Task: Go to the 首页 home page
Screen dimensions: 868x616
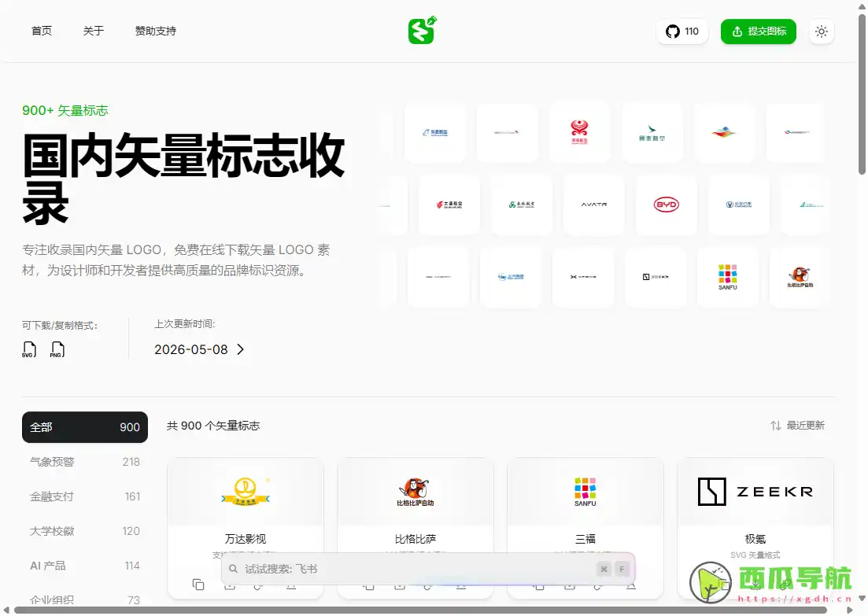Action: pos(42,31)
